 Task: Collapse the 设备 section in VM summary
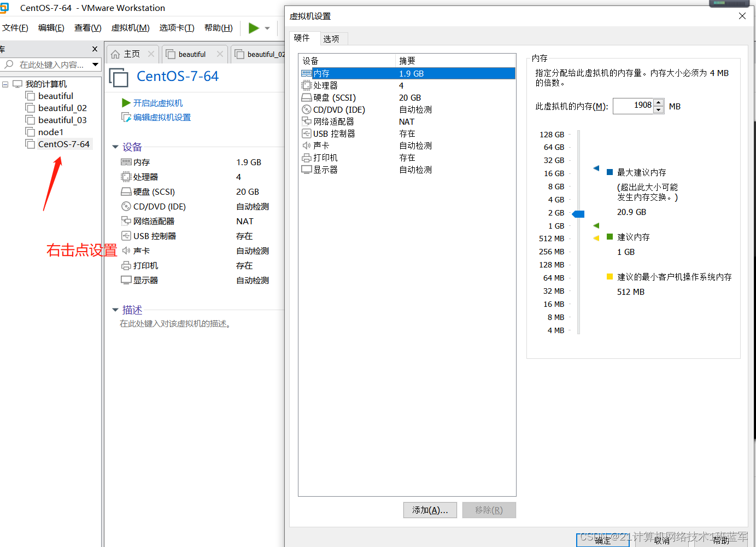[115, 147]
